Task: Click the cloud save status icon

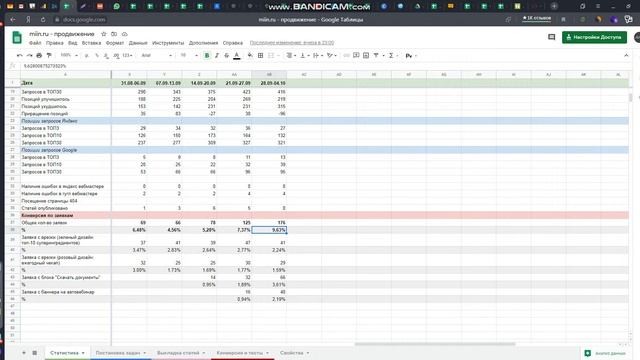Action: [124, 34]
